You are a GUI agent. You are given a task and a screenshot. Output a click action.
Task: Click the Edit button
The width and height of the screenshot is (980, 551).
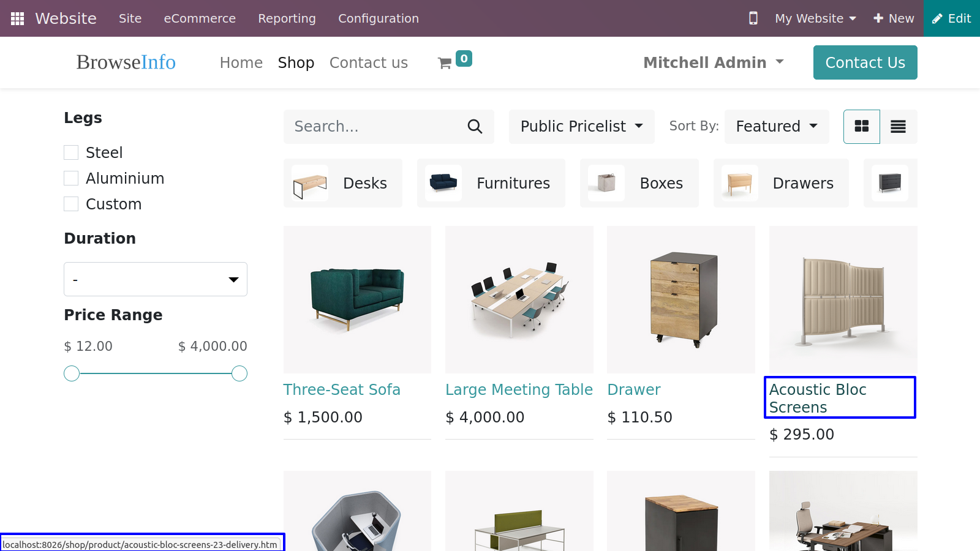click(952, 18)
